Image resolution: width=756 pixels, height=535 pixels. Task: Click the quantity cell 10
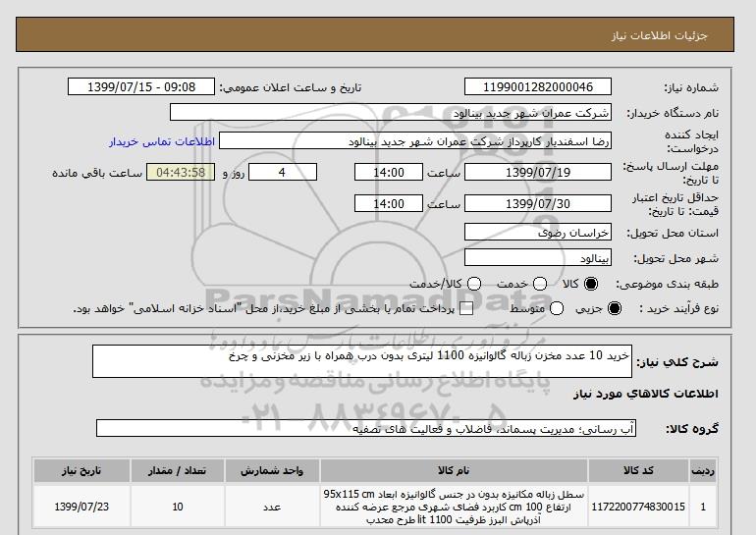[178, 507]
